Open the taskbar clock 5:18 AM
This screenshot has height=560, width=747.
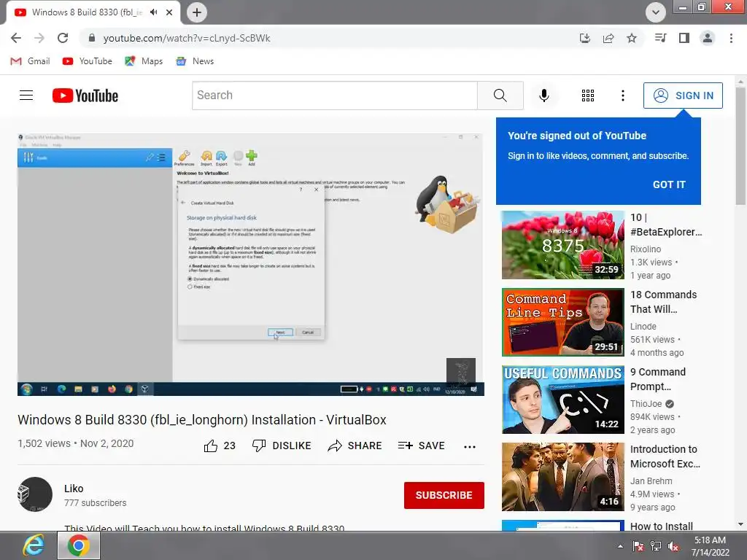pyautogui.click(x=710, y=546)
